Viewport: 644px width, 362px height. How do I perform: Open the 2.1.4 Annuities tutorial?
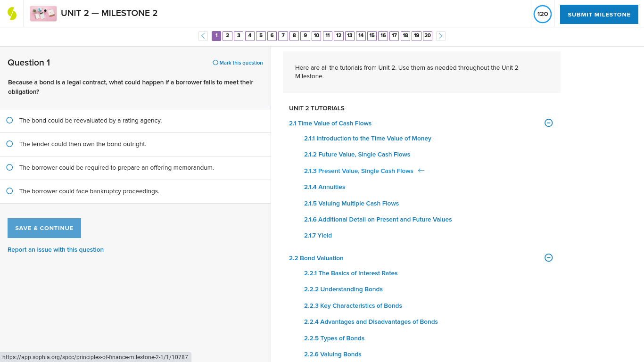tap(324, 187)
